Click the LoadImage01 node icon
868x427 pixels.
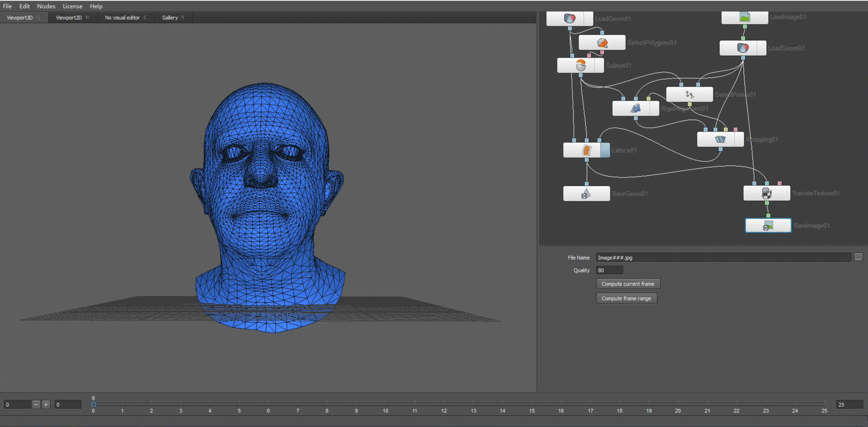(745, 17)
